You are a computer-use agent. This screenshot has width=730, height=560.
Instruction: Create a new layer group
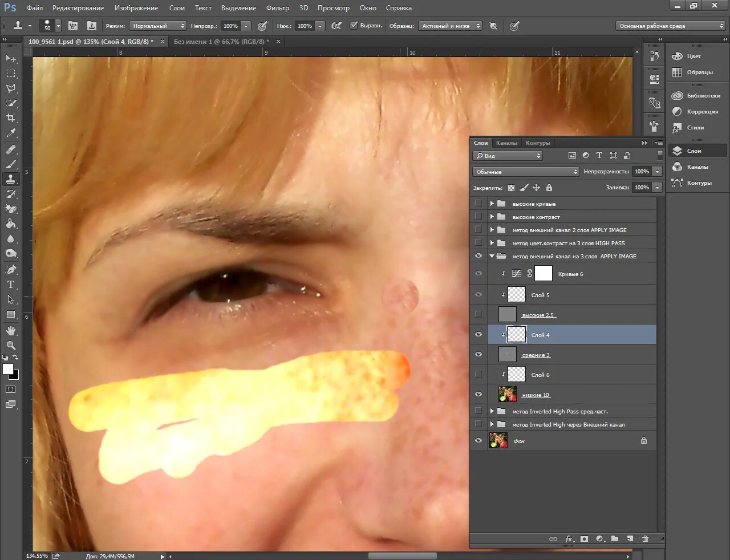[x=615, y=539]
